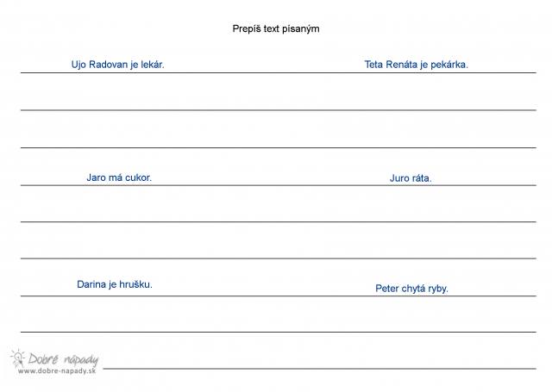Screen dimensions: 552x392
Task: Click the sentence Juro ráta
Action: tap(411, 178)
